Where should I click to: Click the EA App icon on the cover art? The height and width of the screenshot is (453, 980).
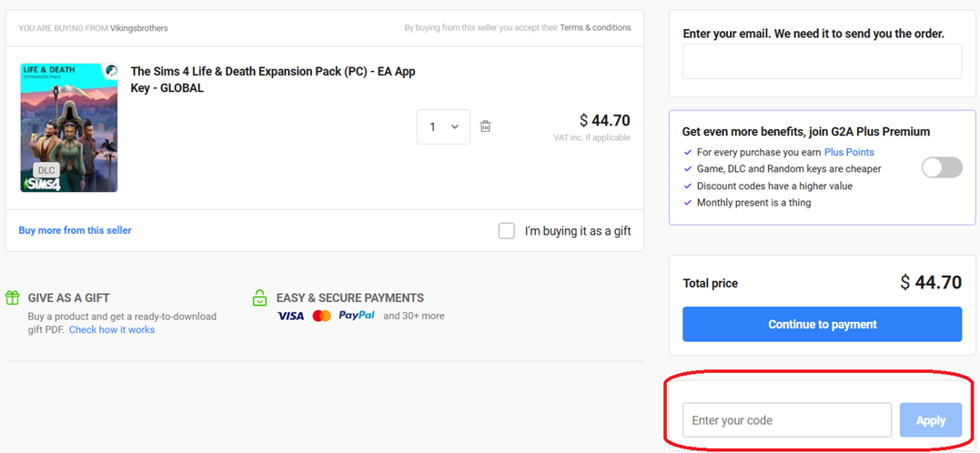(110, 70)
